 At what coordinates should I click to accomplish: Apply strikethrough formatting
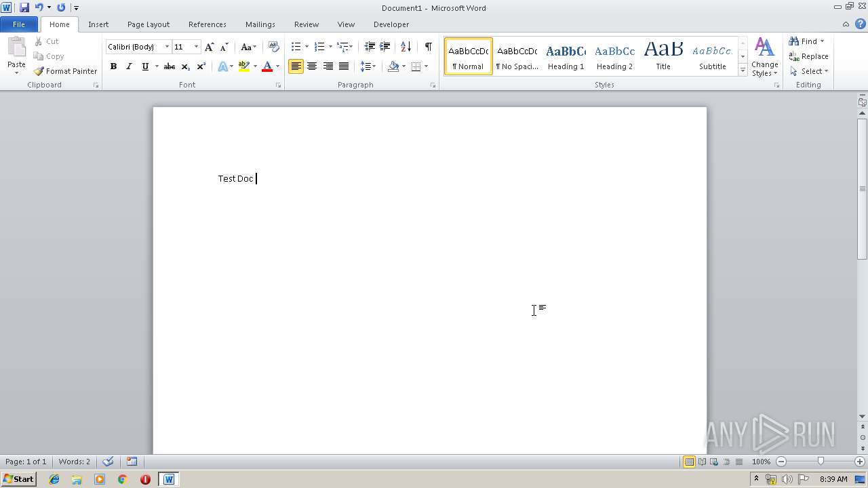tap(170, 66)
